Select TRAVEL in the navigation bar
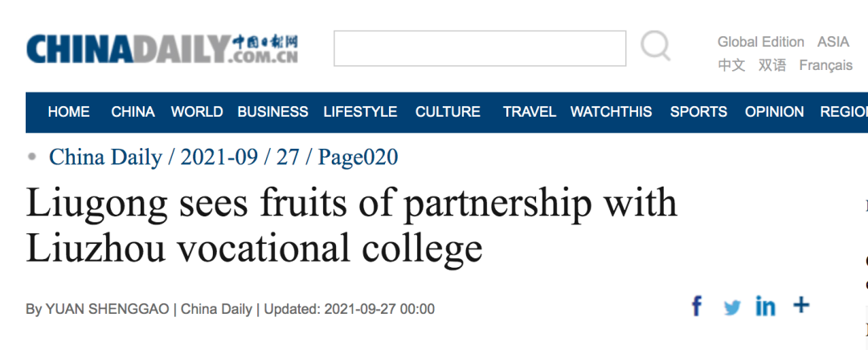This screenshot has width=868, height=350. click(529, 112)
